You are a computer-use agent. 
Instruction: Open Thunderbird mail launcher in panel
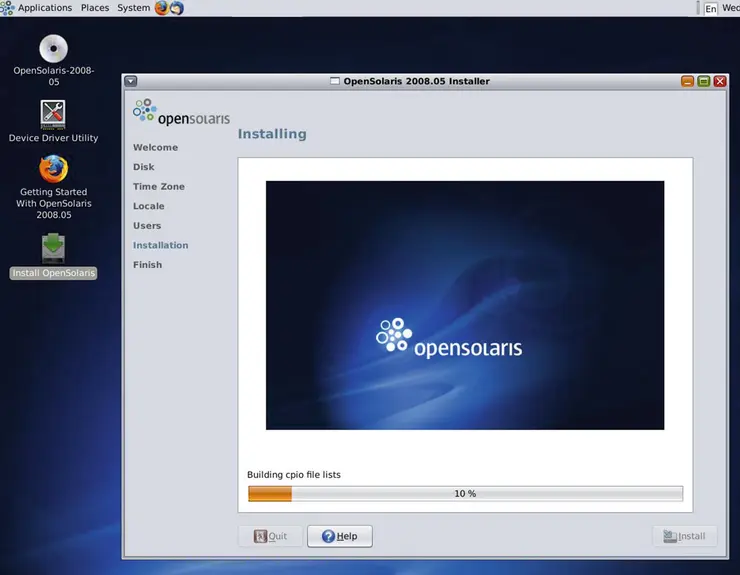click(177, 8)
